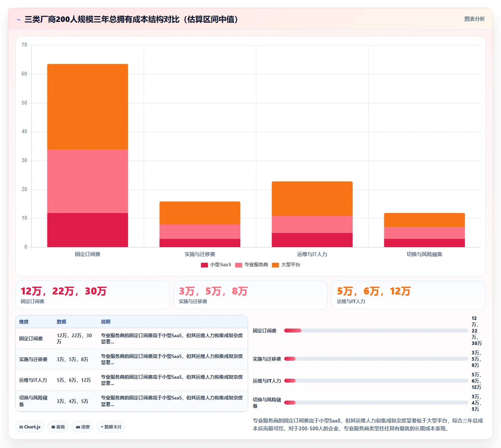Toggle the 专业服务商 legend series

(x=251, y=265)
